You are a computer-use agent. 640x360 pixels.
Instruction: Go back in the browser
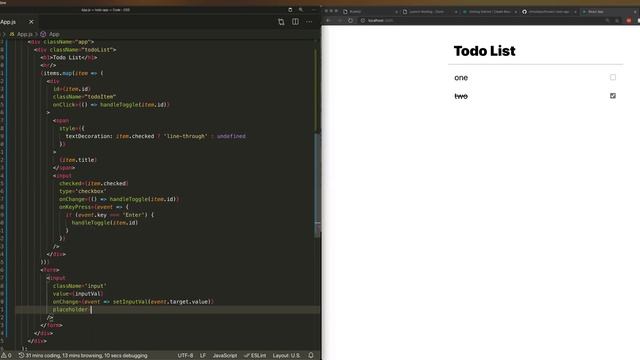pyautogui.click(x=329, y=20)
